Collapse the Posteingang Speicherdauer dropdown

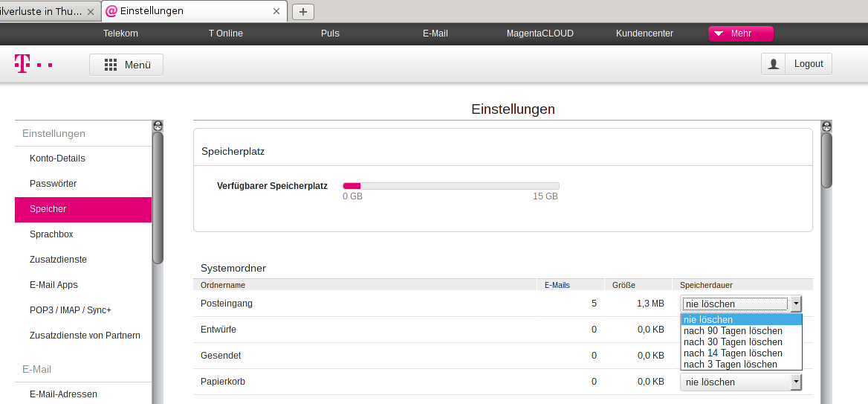pyautogui.click(x=796, y=304)
